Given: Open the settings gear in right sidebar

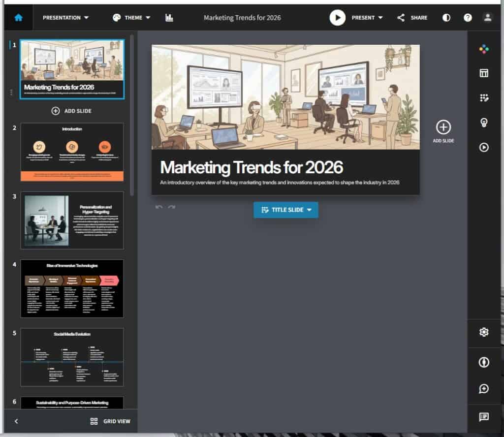Looking at the screenshot, I should (x=484, y=332).
